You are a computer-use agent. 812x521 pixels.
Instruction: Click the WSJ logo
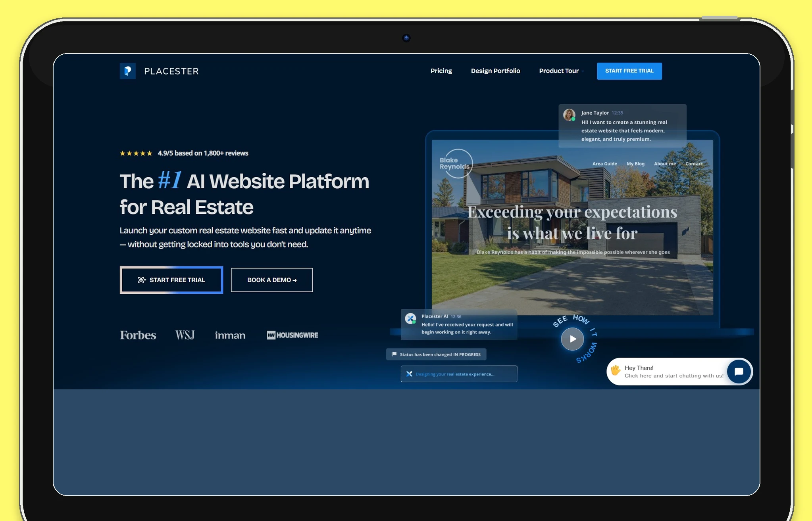tap(185, 335)
